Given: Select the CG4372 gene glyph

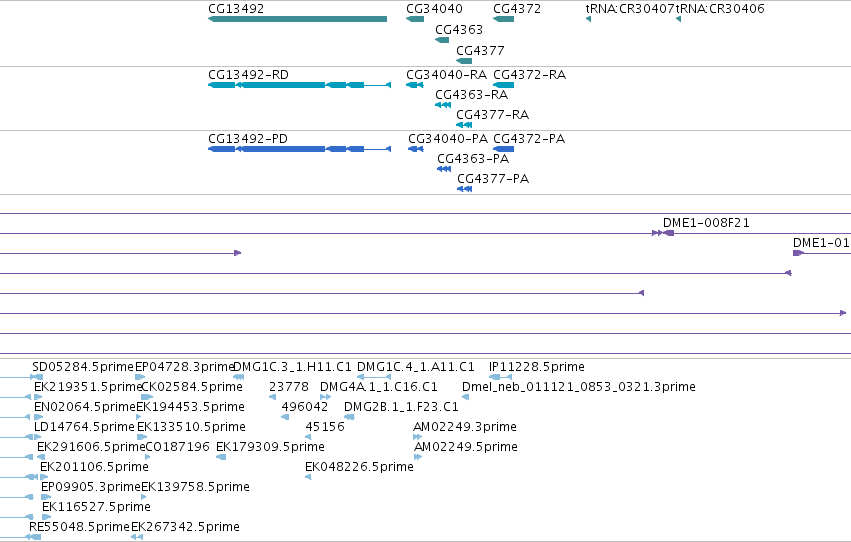Looking at the screenshot, I should click(x=504, y=19).
